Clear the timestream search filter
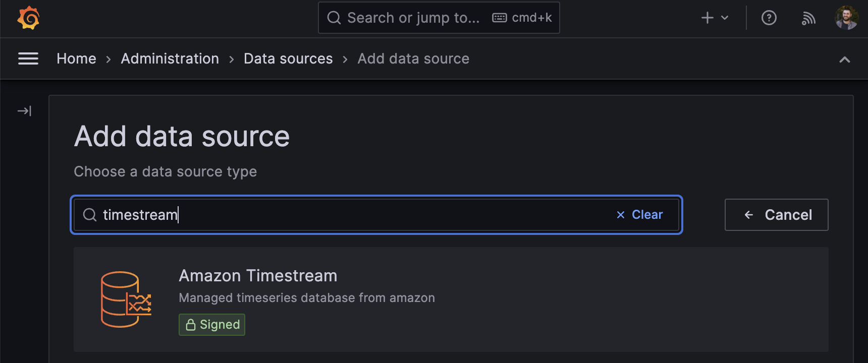The height and width of the screenshot is (363, 868). pos(639,215)
